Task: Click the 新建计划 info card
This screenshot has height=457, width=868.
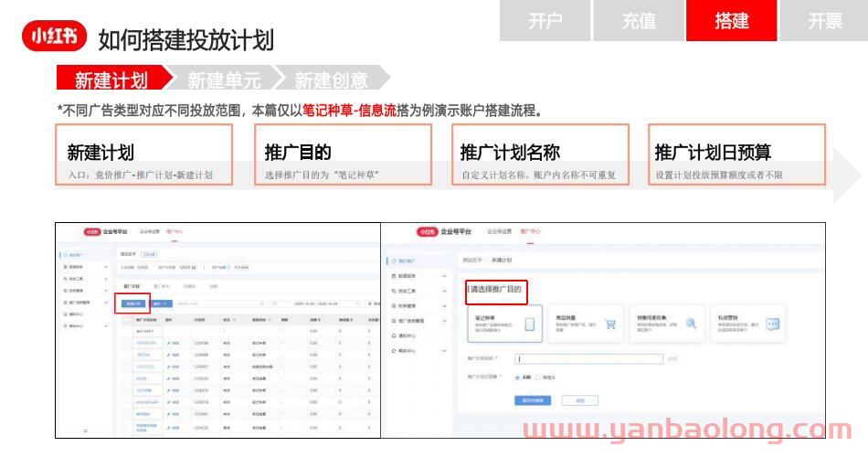Action: point(143,154)
